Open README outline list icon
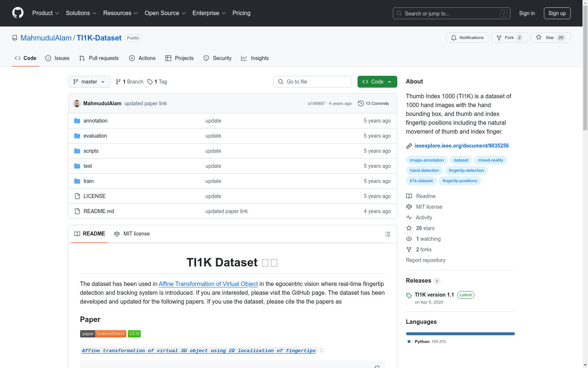 [x=387, y=234]
